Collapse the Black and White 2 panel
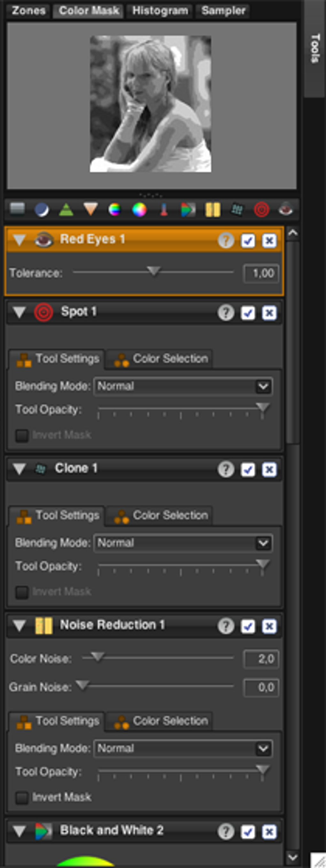 (x=19, y=831)
